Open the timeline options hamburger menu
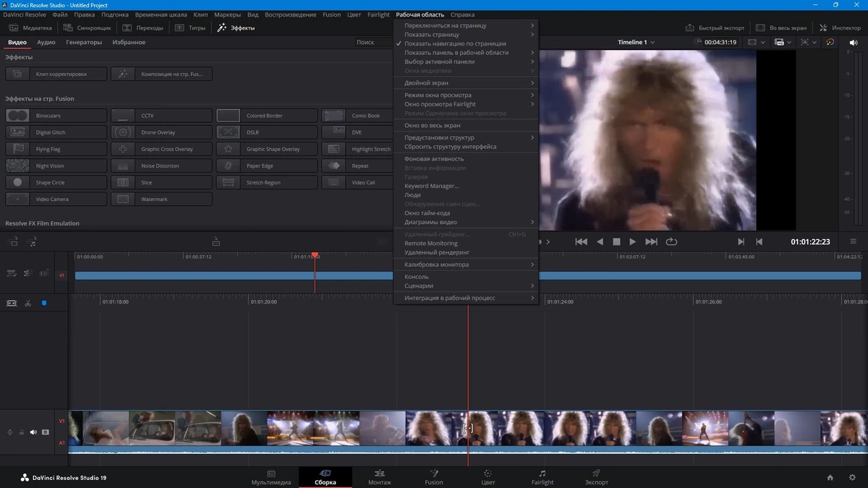 coord(854,241)
